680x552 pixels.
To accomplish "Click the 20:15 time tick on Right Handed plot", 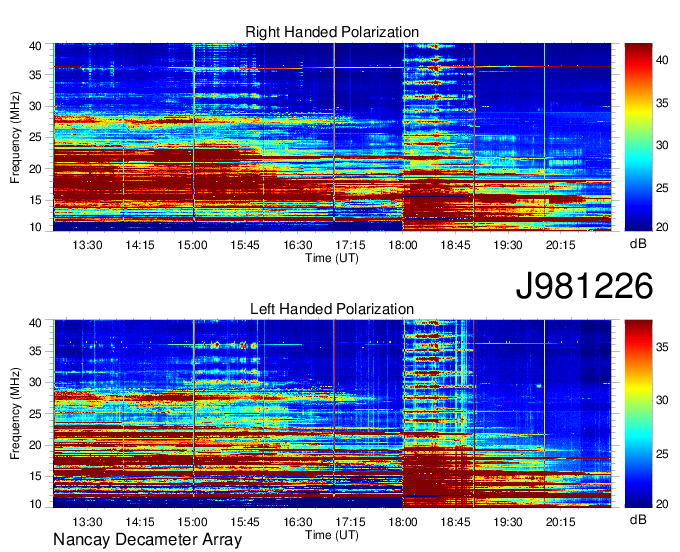I will (560, 245).
